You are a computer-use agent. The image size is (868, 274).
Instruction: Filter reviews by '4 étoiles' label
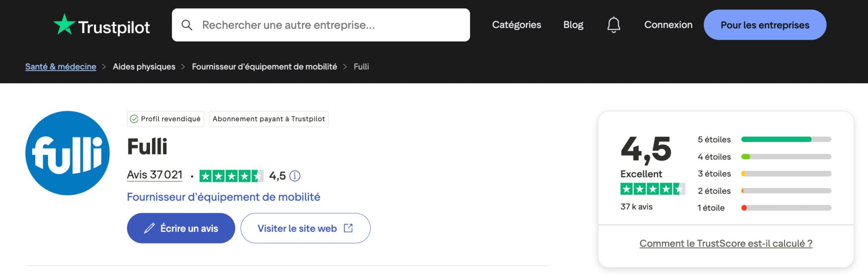[x=714, y=157]
